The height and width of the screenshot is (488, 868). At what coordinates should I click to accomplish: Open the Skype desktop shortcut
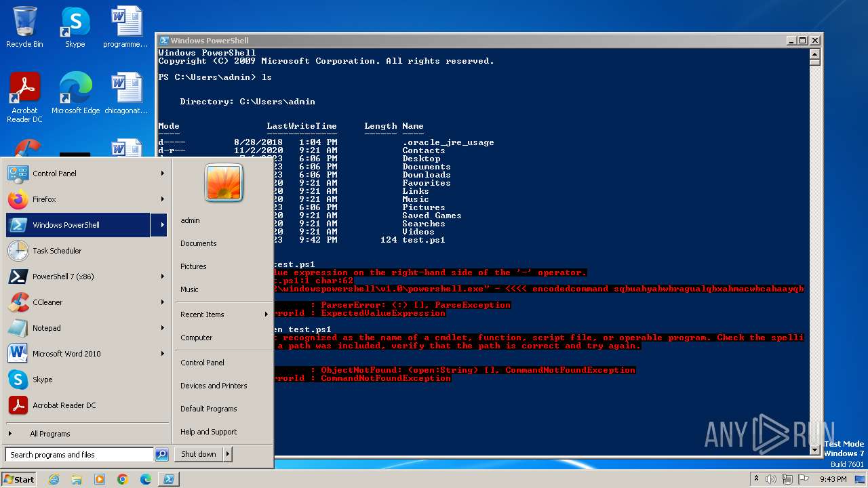tap(75, 27)
